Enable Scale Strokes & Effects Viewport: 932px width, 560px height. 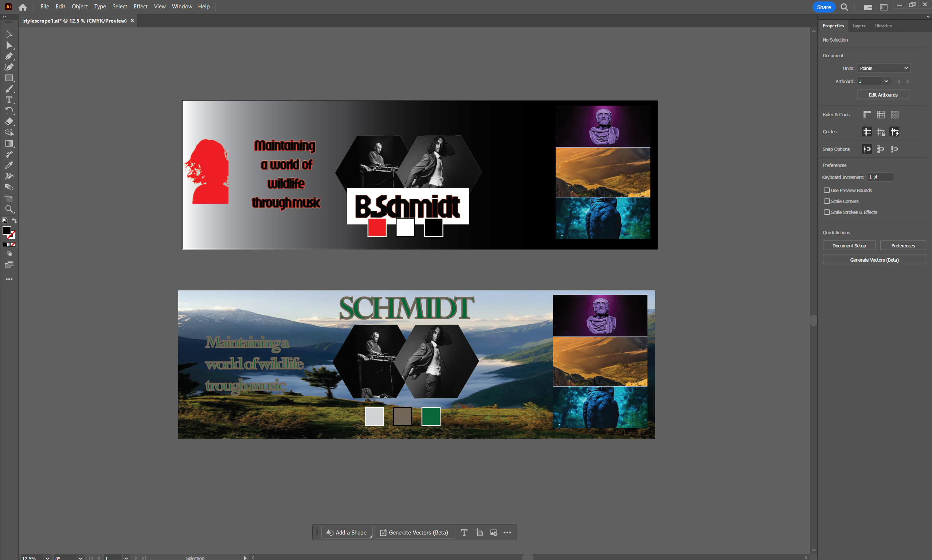pyautogui.click(x=827, y=212)
